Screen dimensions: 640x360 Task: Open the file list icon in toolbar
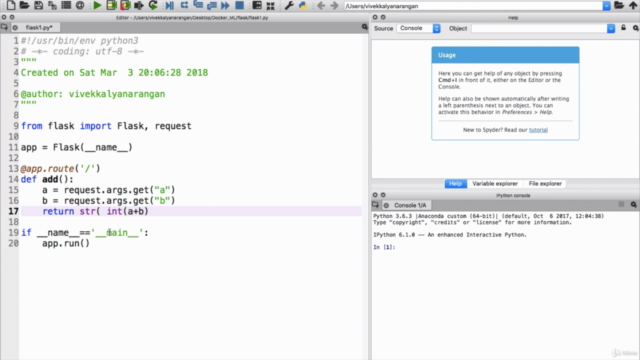pos(66,5)
